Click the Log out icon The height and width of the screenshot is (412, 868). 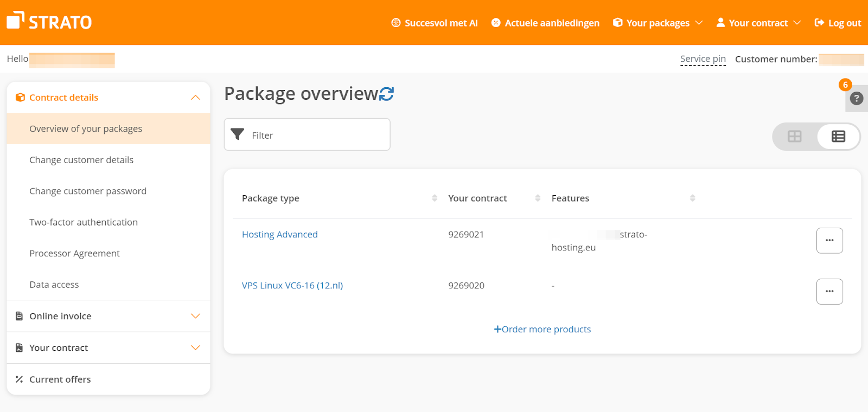(819, 23)
